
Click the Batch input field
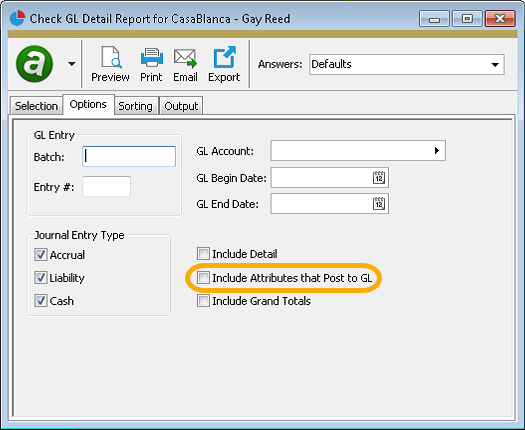coord(129,156)
